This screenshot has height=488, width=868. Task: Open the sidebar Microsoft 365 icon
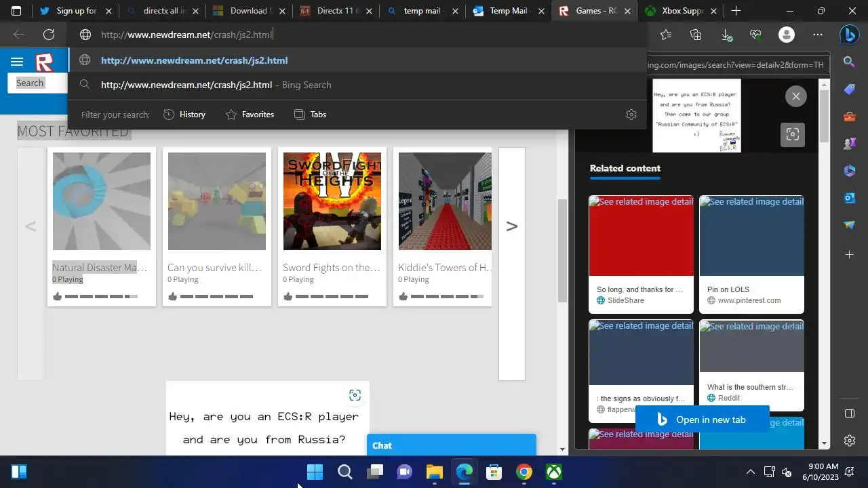(x=849, y=171)
